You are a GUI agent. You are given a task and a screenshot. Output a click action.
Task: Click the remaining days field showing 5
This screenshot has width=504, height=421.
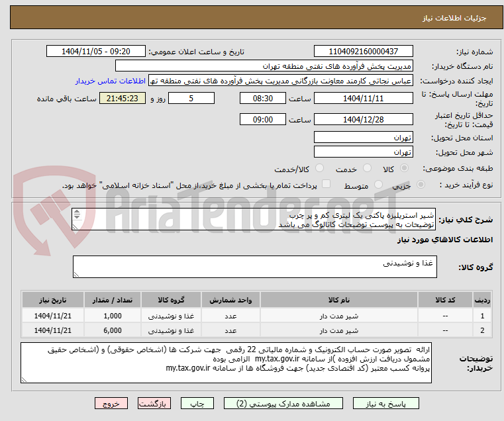191,99
